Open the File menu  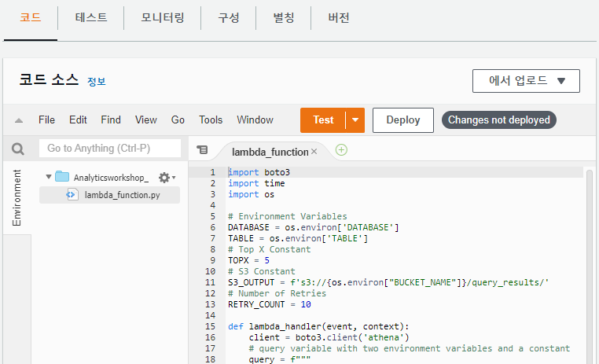coord(46,120)
